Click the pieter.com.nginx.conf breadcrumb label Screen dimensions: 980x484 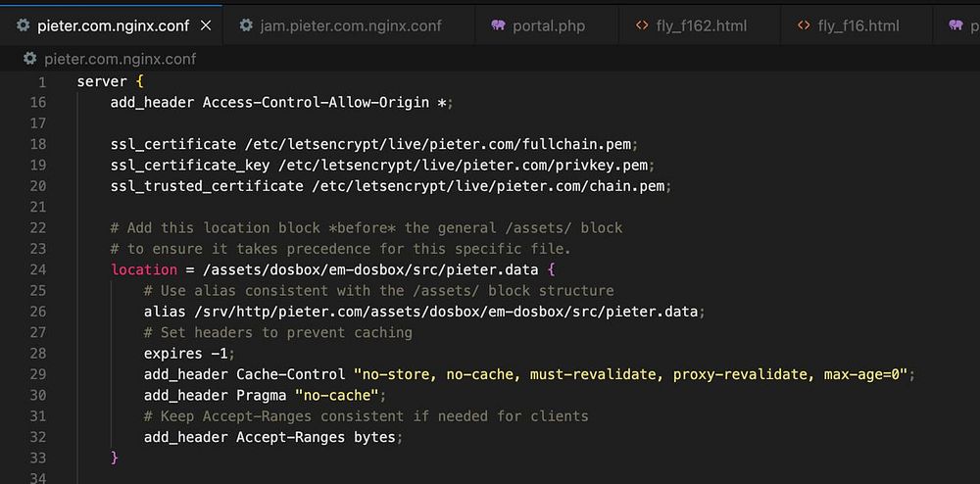[x=120, y=59]
